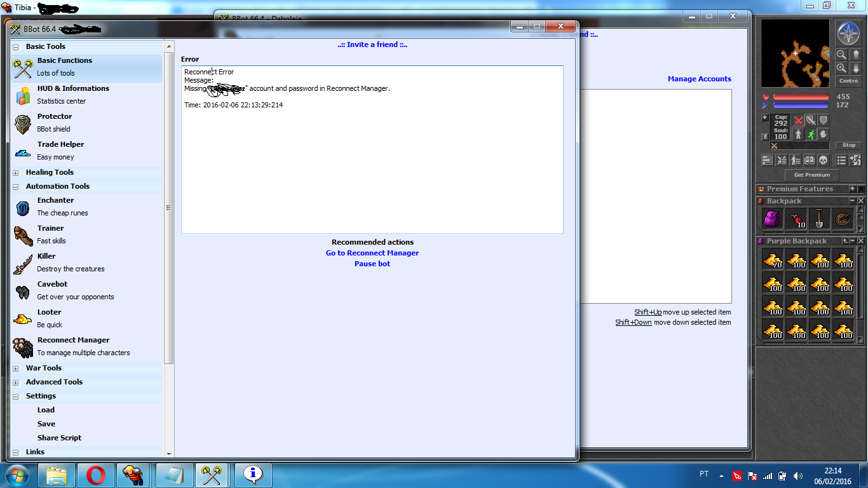The height and width of the screenshot is (488, 868).
Task: Zoom in the minimap
Action: point(841,68)
